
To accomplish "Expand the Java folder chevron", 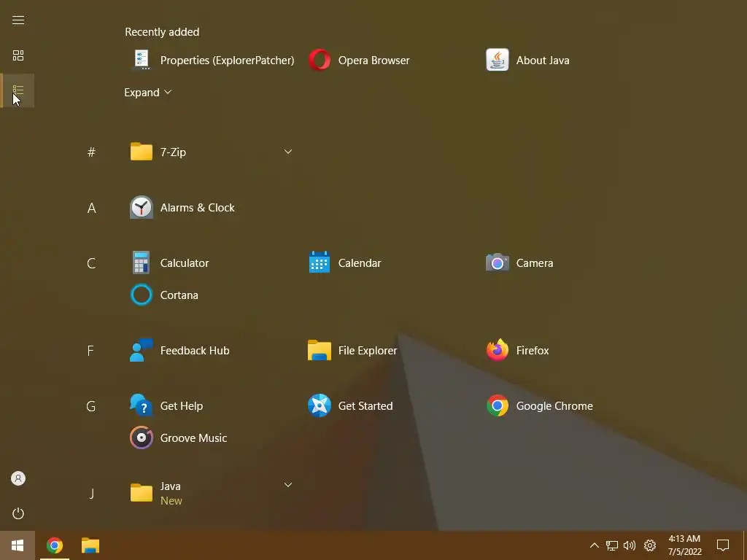I will pyautogui.click(x=287, y=485).
